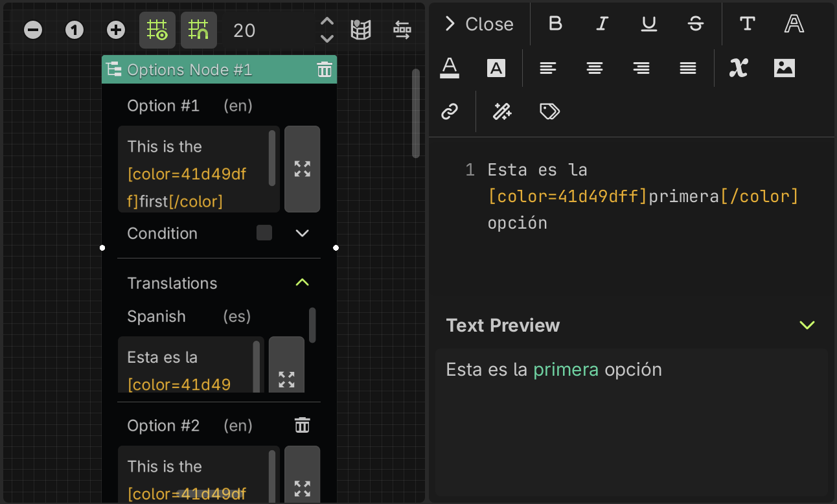
Task: Click the zoom in plus icon
Action: (x=116, y=30)
